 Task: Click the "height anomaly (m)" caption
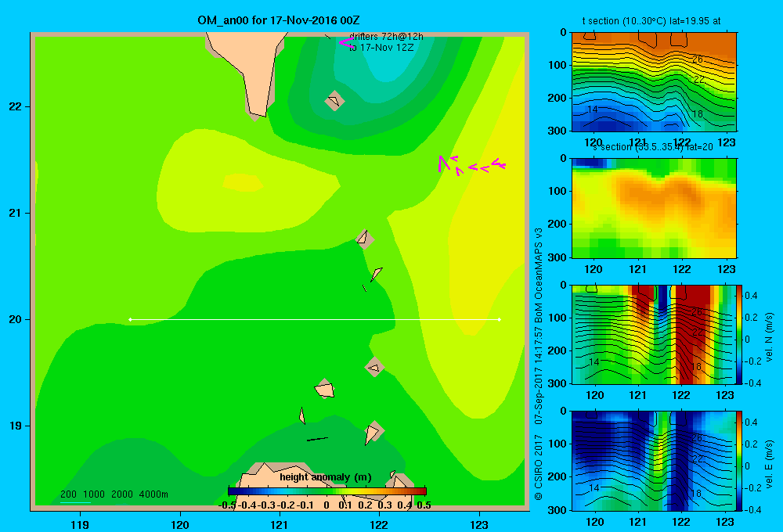pyautogui.click(x=326, y=477)
